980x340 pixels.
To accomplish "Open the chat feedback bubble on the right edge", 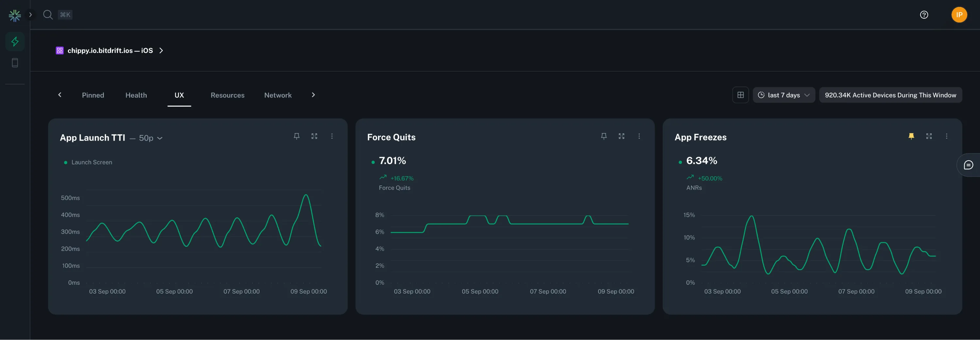I will [x=969, y=164].
